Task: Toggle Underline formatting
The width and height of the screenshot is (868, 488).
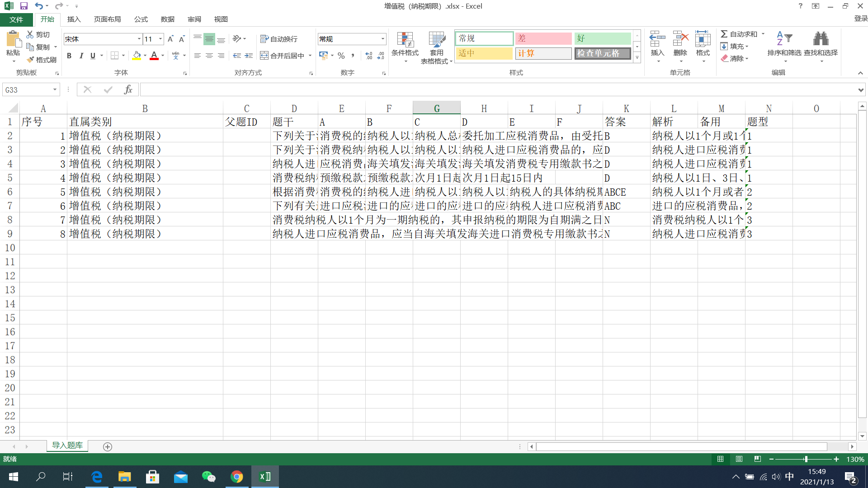Action: 93,55
